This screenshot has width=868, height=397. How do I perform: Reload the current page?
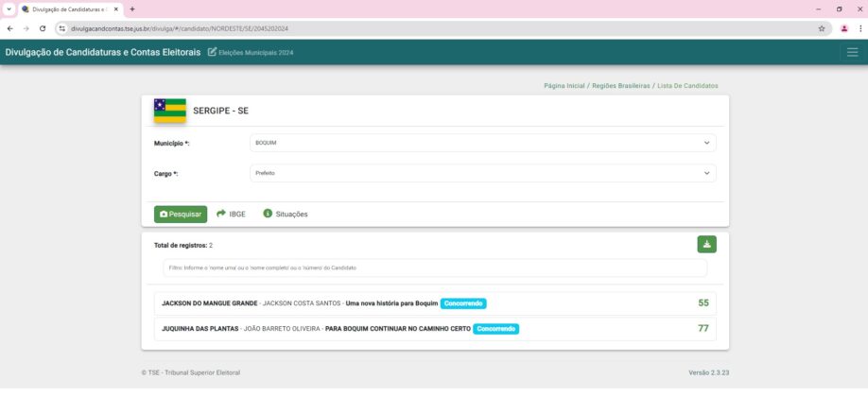(x=42, y=28)
